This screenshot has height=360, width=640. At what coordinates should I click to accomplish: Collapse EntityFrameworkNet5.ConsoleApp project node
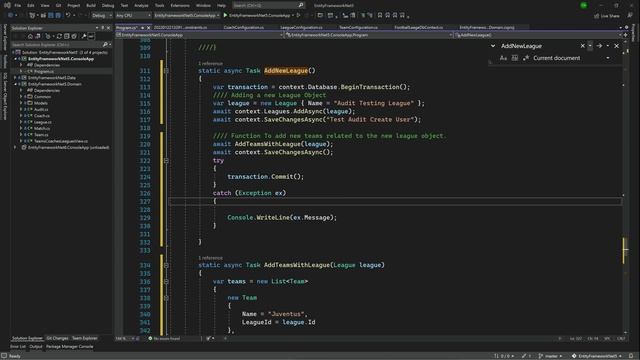16,59
